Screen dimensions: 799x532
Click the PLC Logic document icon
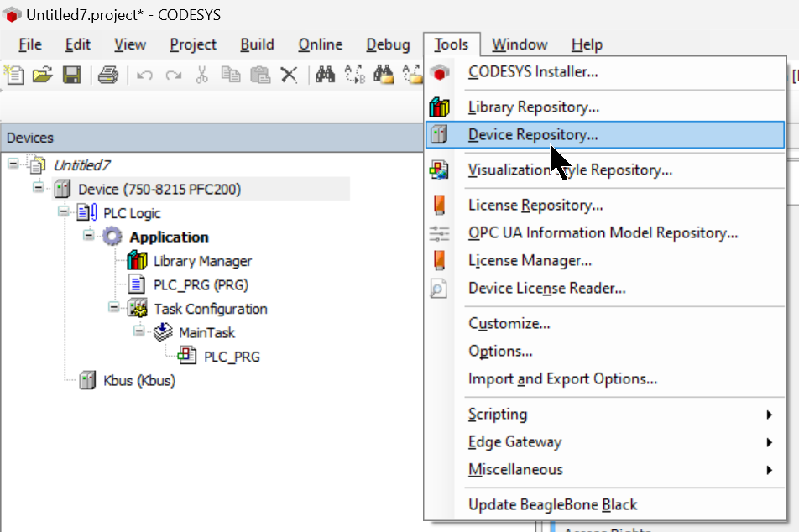[x=86, y=212]
